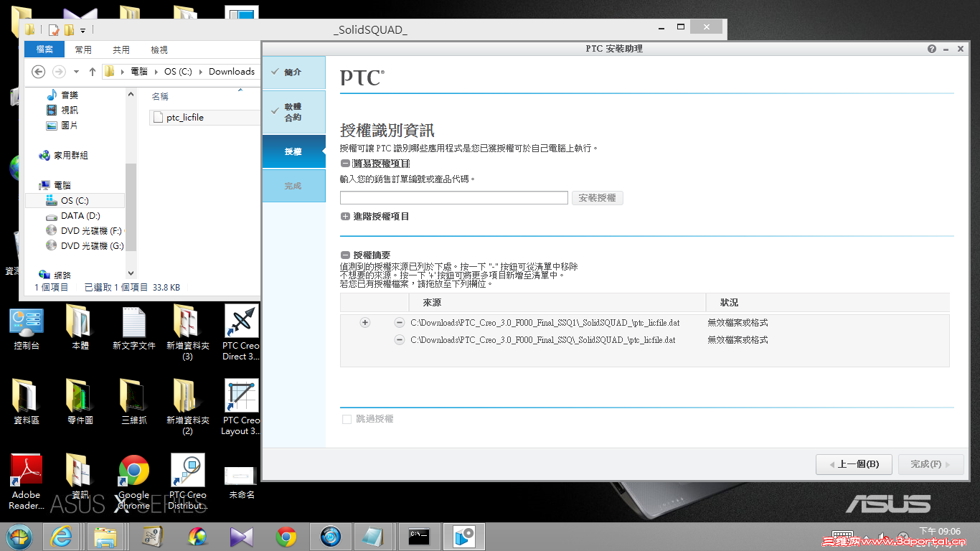This screenshot has height=551, width=980.
Task: Click the 完成(F) button
Action: 930,464
